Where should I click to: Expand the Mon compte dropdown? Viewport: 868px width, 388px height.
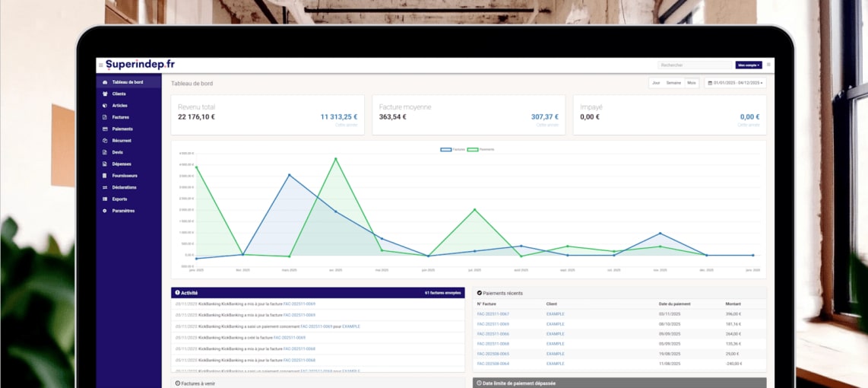click(x=748, y=65)
